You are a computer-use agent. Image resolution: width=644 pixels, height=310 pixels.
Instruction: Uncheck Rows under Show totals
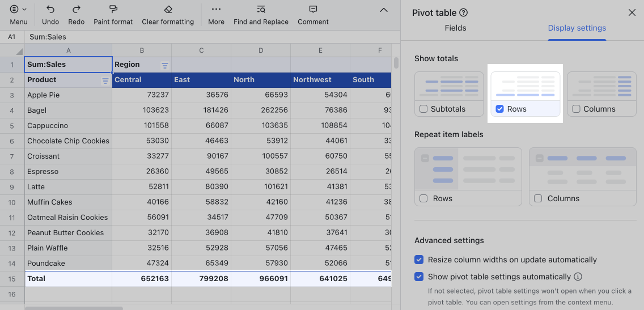tap(499, 109)
